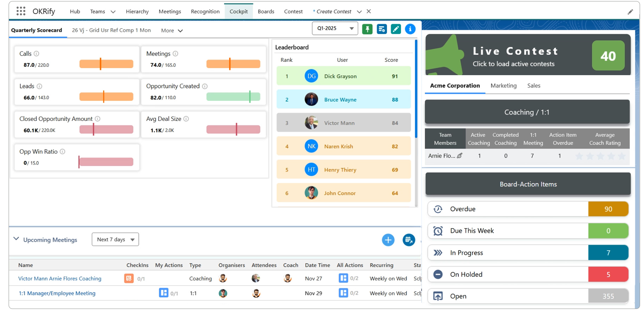The image size is (644, 310).
Task: Collapse the Upcoming Meetings section
Action: pyautogui.click(x=16, y=239)
